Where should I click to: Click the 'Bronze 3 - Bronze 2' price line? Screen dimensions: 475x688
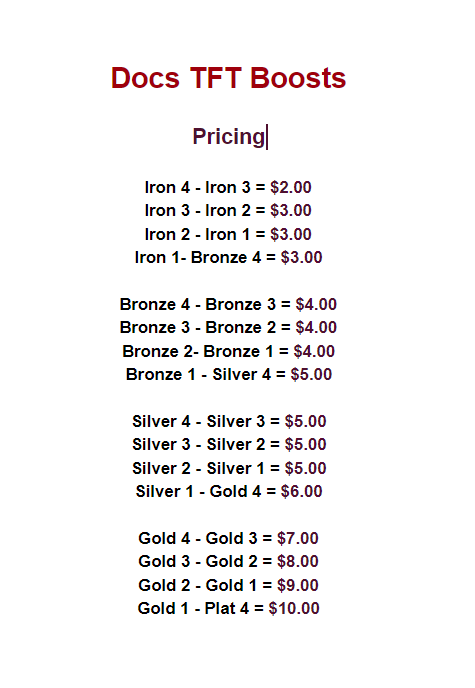pos(228,328)
